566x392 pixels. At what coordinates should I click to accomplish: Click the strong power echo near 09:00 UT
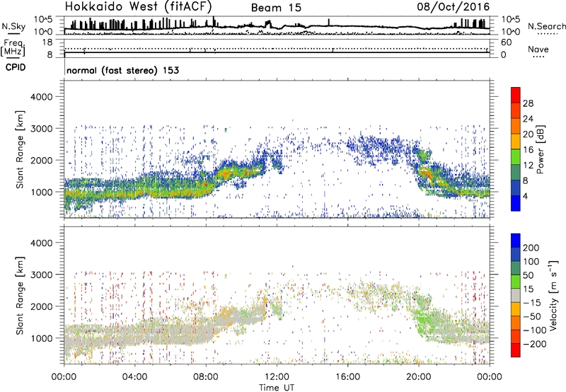[226, 175]
